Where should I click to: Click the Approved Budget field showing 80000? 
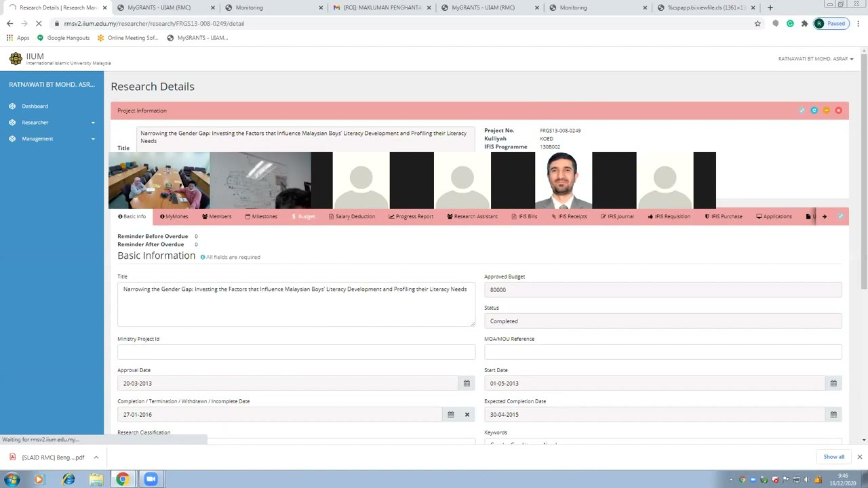pyautogui.click(x=663, y=290)
